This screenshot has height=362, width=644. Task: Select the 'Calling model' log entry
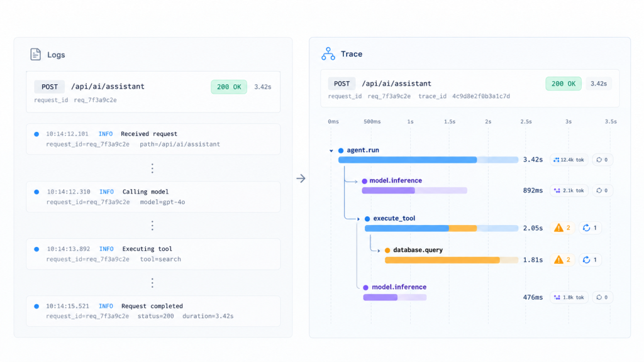[x=153, y=197]
